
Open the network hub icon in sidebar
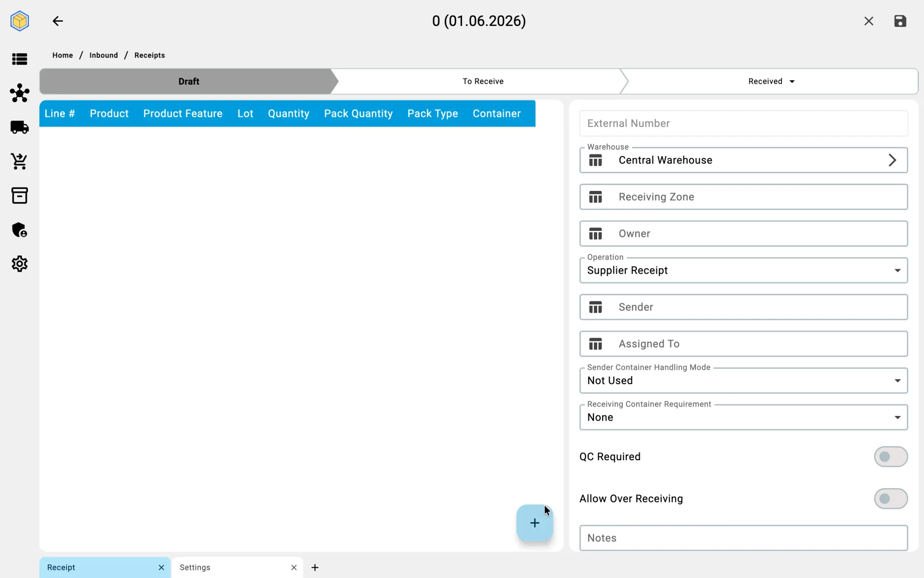(20, 93)
